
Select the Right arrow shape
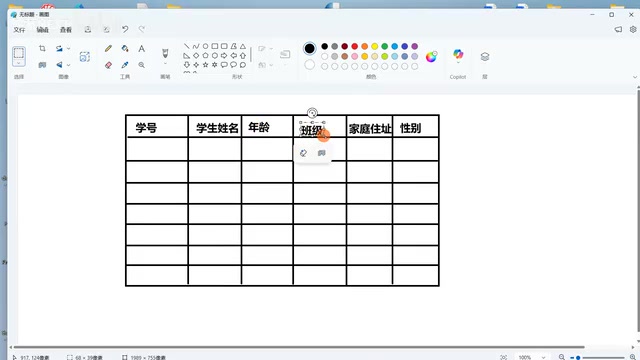coord(224,56)
